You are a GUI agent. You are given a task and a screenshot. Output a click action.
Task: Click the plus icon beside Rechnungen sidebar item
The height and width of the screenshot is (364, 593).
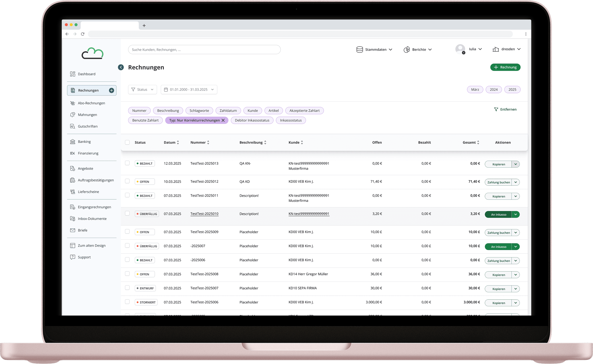coord(111,90)
